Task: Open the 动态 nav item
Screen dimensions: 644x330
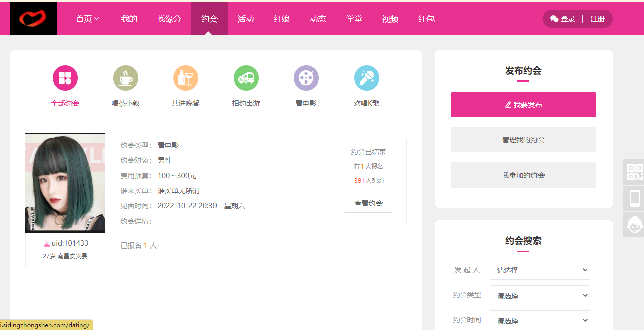Action: [318, 19]
